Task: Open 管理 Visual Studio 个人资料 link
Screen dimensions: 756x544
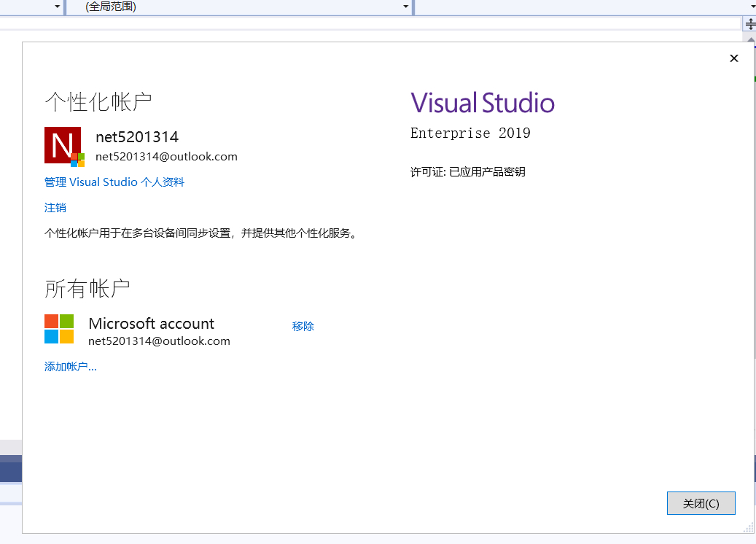Action: coord(114,182)
